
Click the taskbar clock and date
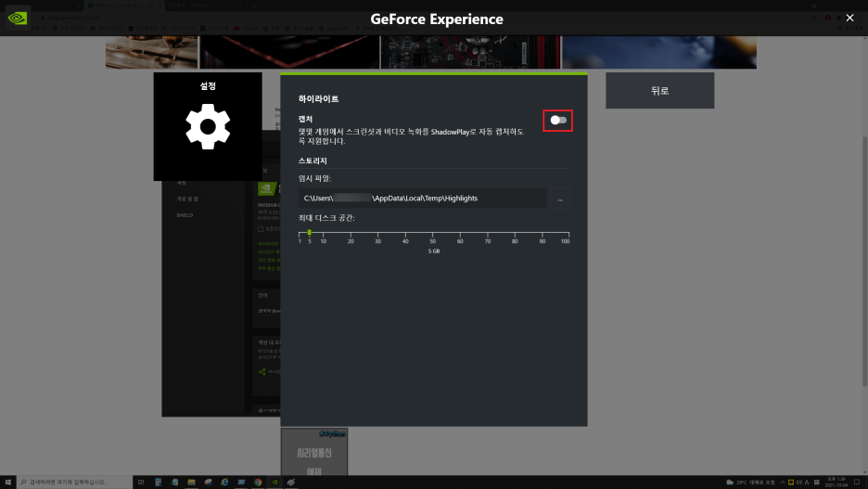[836, 483]
